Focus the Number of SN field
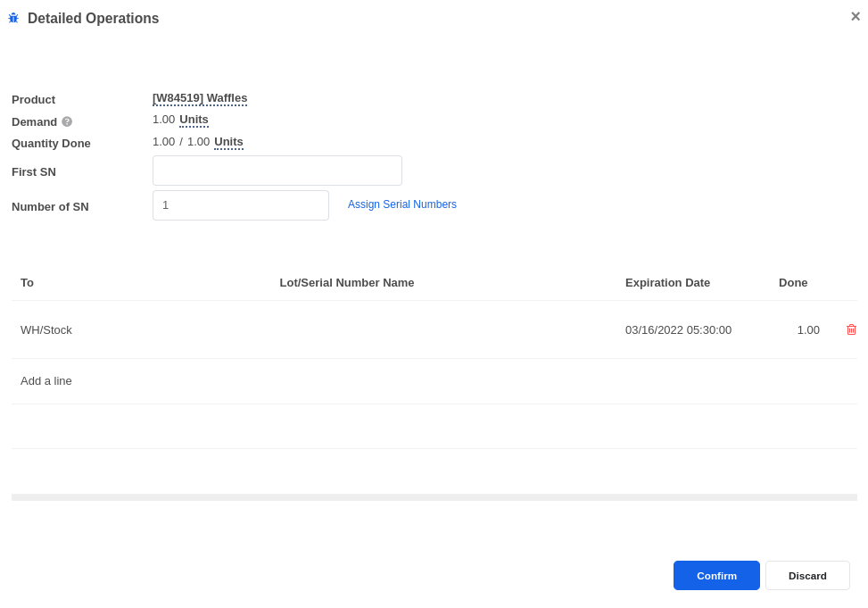 tap(241, 205)
